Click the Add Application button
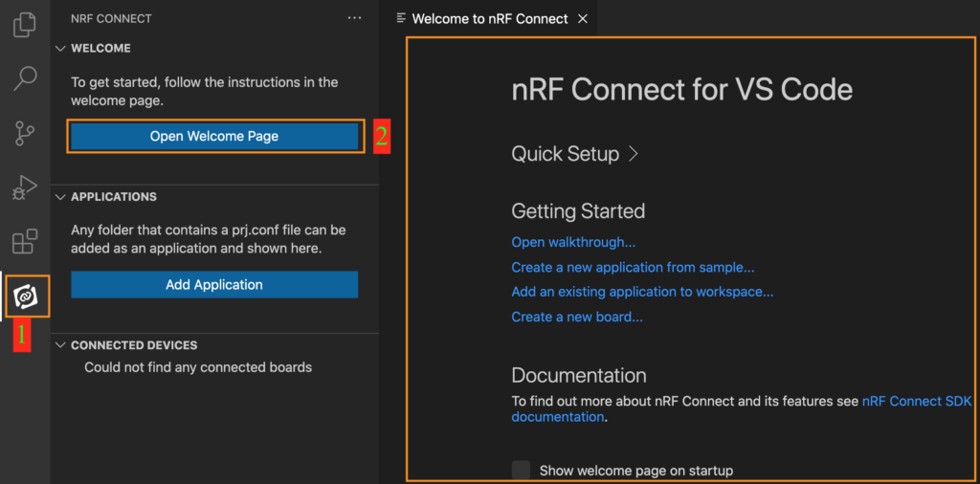The image size is (980, 484). [214, 284]
